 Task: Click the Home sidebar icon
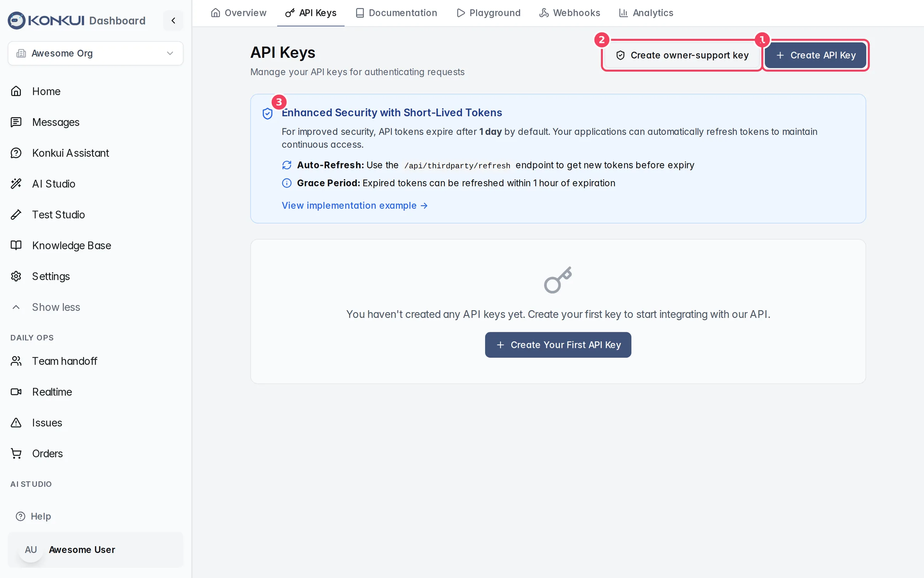[16, 91]
